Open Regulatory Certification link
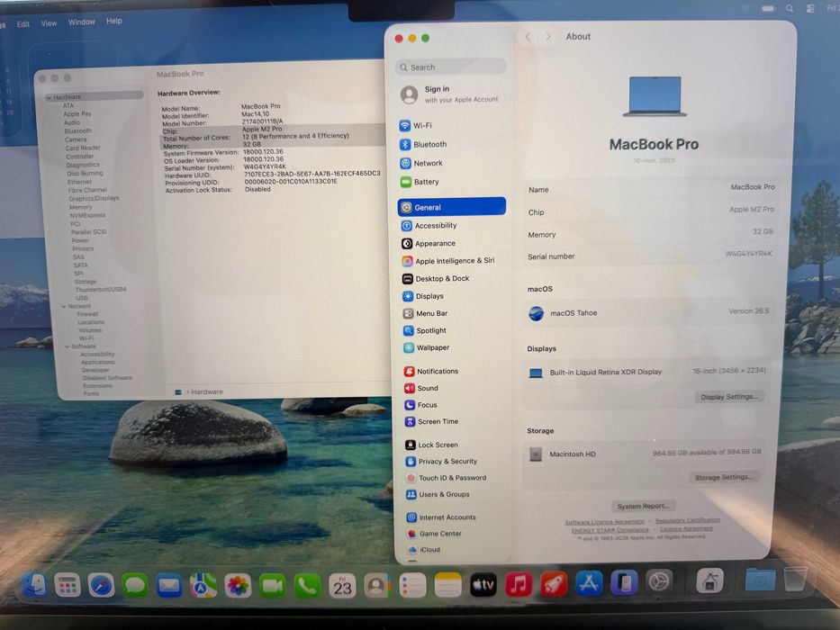 (688, 520)
